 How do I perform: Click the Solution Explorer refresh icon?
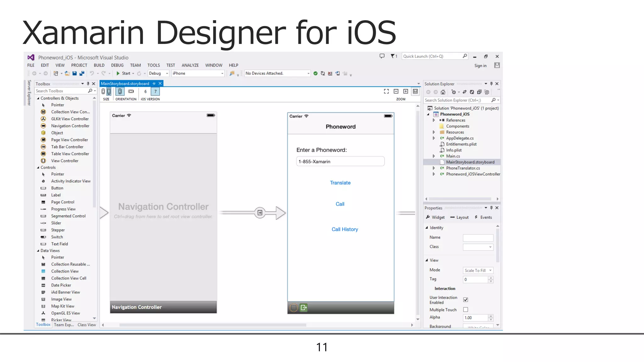click(472, 92)
